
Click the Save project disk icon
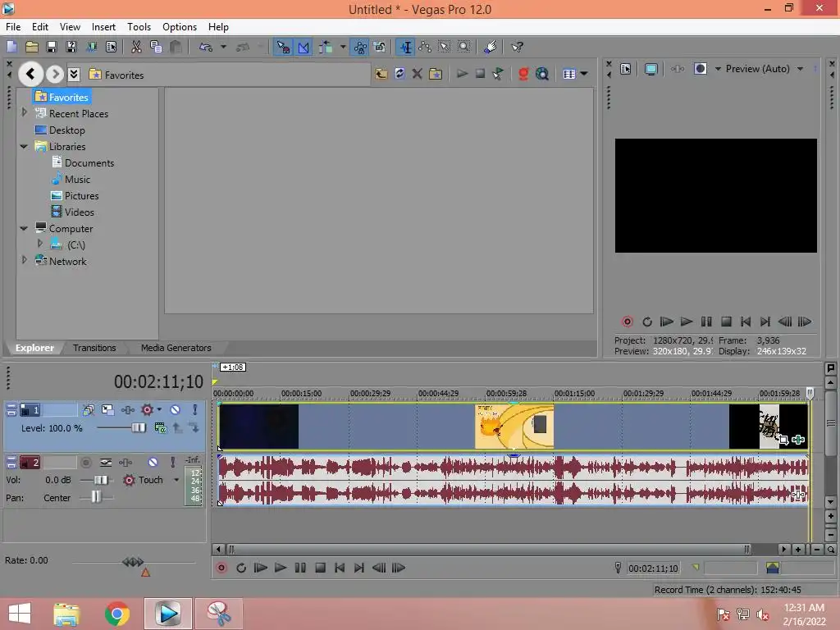coord(52,47)
